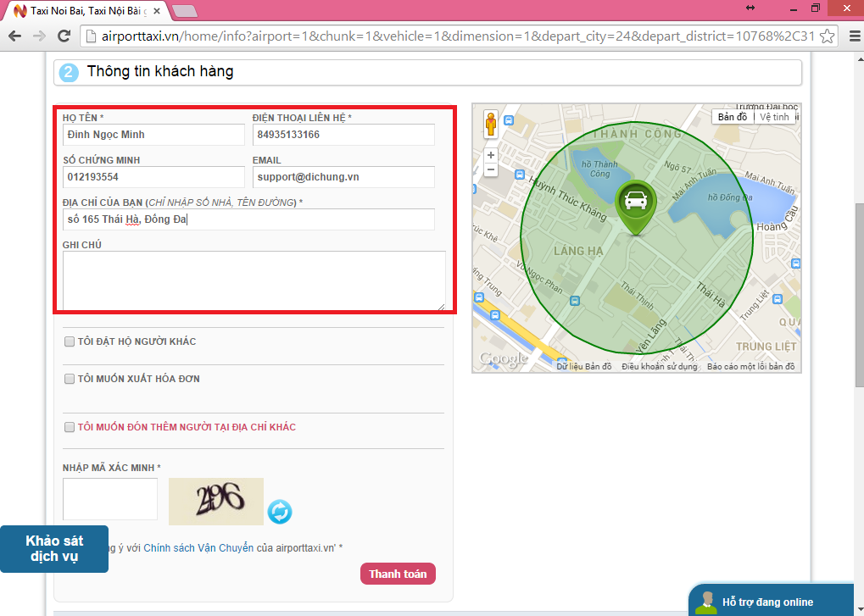Open 'Chính sách Vận Chuyển' link
864x616 pixels.
198,548
